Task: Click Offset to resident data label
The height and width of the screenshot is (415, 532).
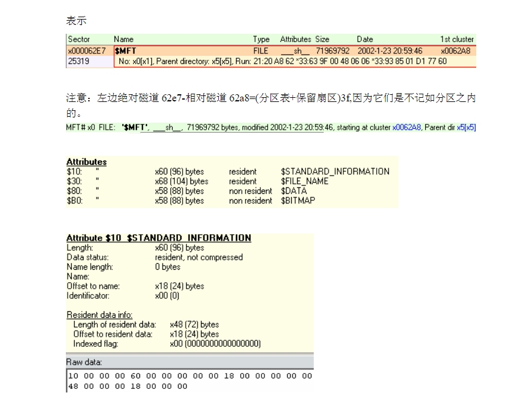Action: click(x=113, y=334)
